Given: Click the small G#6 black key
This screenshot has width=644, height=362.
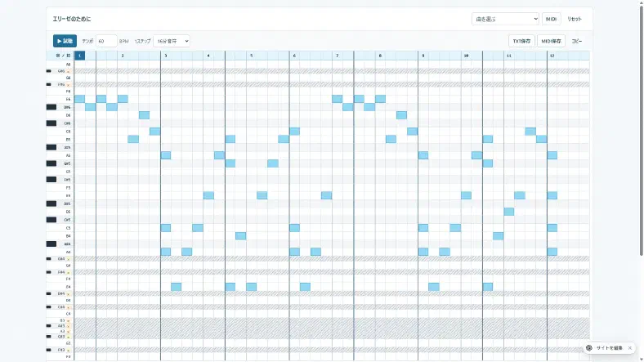Looking at the screenshot, I should coord(49,71).
